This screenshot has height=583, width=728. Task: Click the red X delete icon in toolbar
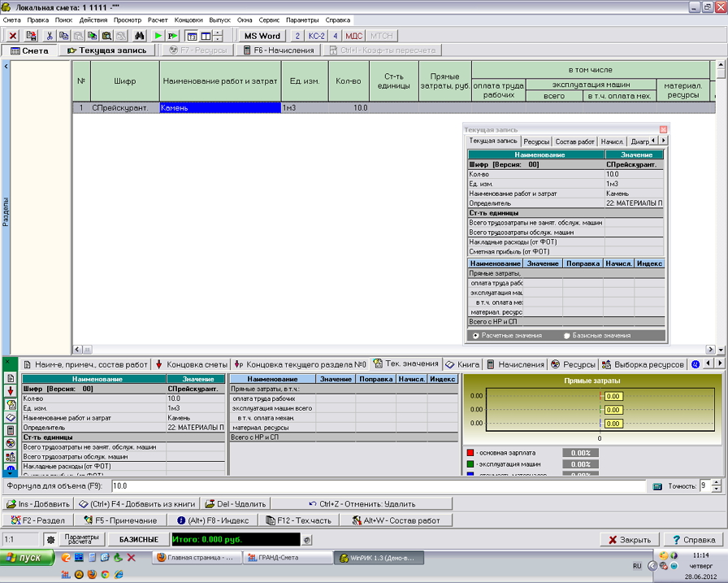click(x=13, y=36)
